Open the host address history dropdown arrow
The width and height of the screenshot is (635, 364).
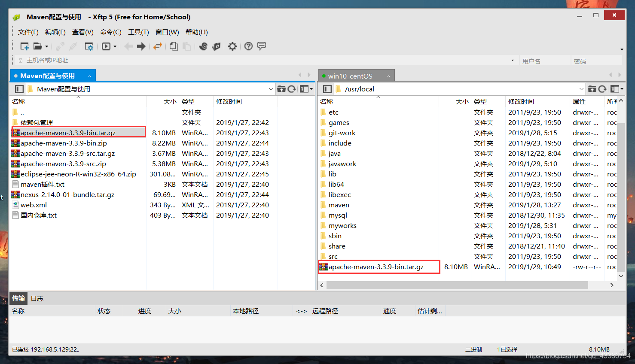[x=513, y=61]
